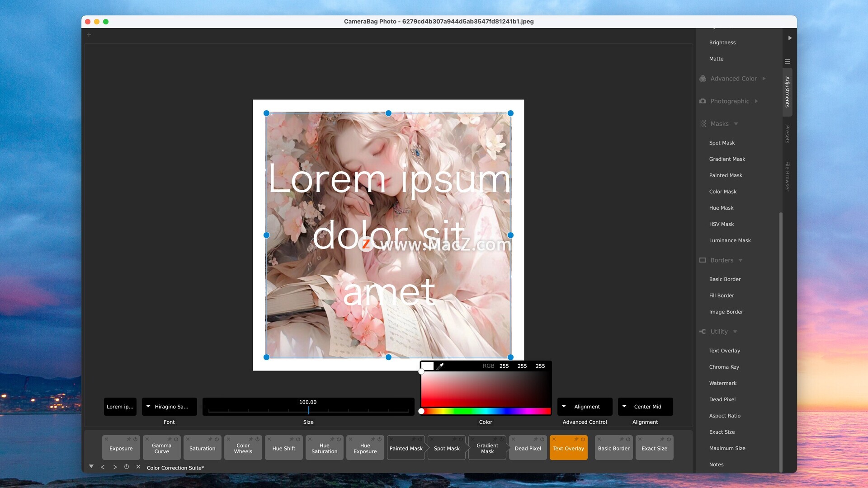Toggle power on the Color Wheels tile
The width and height of the screenshot is (868, 488).
point(257,439)
